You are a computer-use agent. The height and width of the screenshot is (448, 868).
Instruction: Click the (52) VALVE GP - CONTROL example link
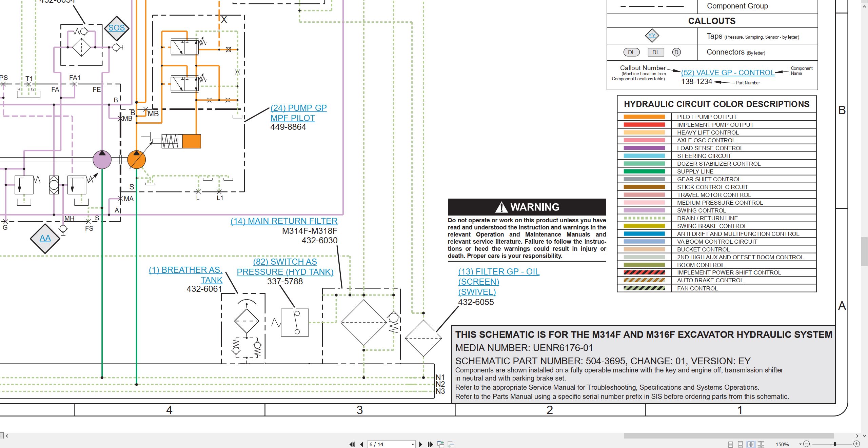pos(728,73)
